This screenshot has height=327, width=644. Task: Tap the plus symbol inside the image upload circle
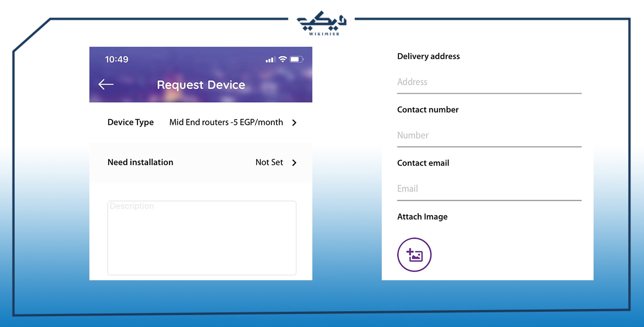[x=410, y=251]
